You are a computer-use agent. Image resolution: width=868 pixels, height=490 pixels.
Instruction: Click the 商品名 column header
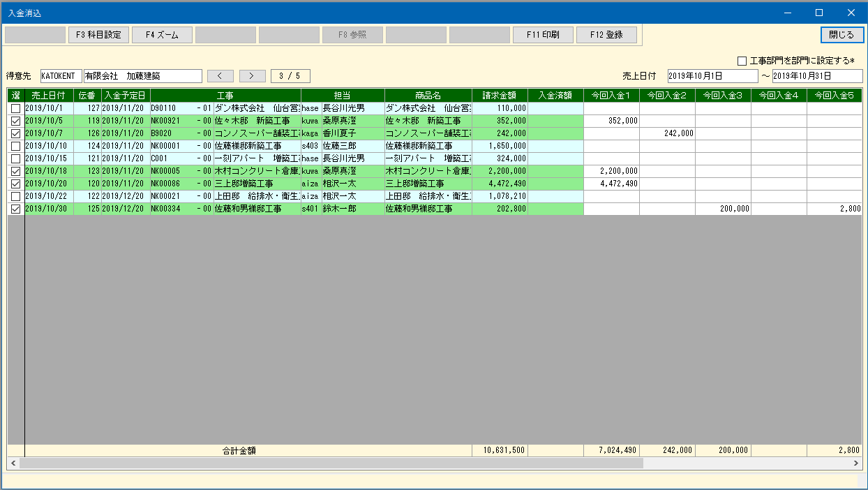[428, 96]
